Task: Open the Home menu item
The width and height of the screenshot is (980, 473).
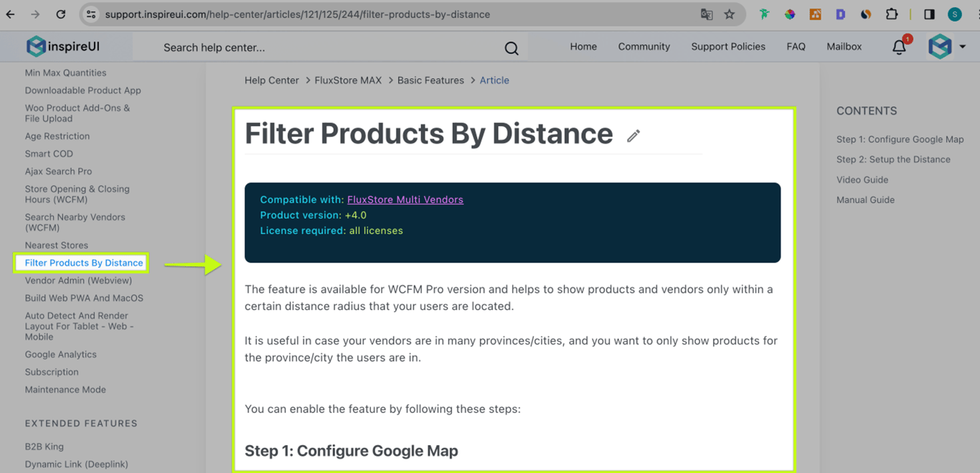Action: coord(583,47)
